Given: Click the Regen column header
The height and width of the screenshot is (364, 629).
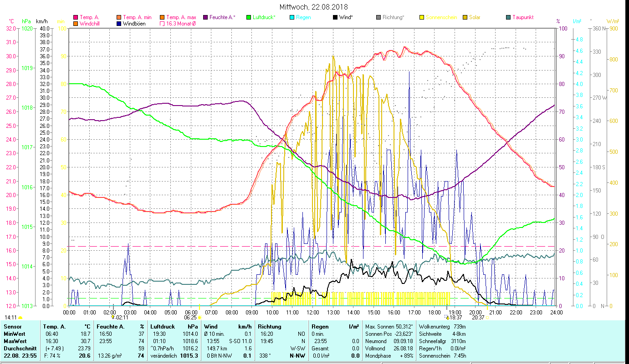Looking at the screenshot, I should (x=320, y=327).
